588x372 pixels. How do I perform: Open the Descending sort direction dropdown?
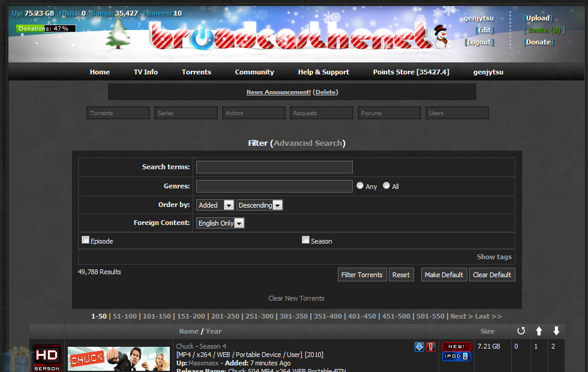259,205
